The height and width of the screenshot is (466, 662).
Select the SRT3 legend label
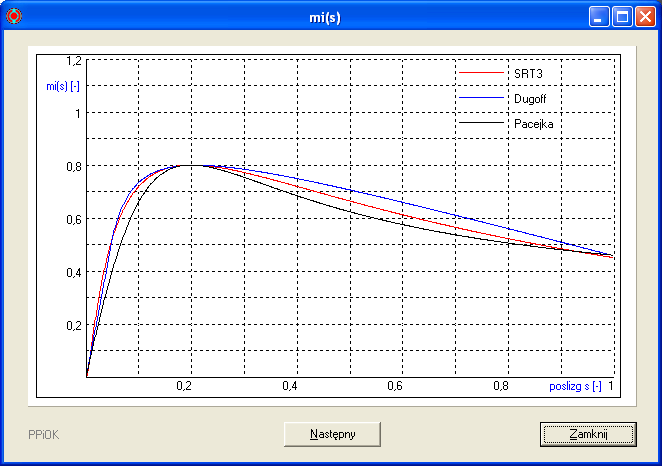[528, 74]
